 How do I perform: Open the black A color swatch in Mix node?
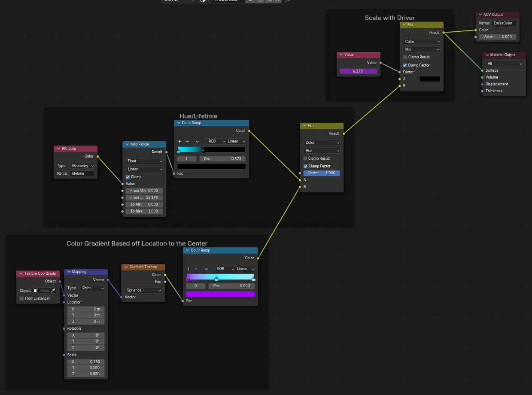click(x=430, y=79)
